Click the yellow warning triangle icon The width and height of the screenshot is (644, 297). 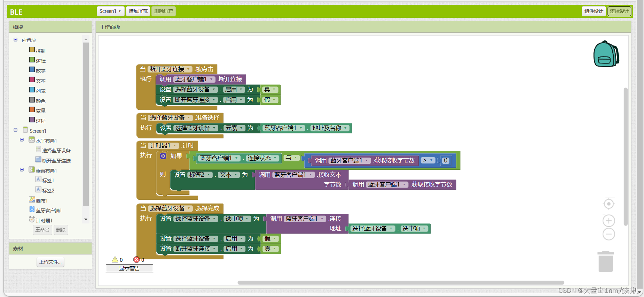(115, 260)
